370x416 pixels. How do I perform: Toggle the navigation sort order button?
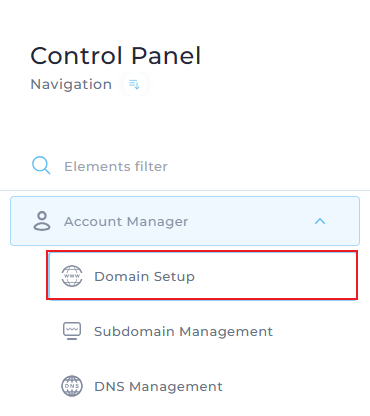coord(134,84)
